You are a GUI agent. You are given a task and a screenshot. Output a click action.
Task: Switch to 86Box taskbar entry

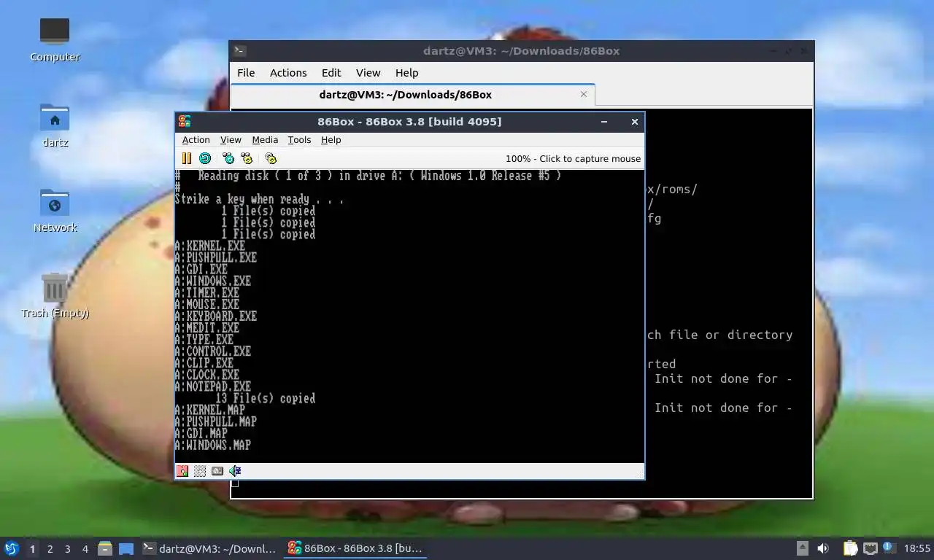point(355,548)
